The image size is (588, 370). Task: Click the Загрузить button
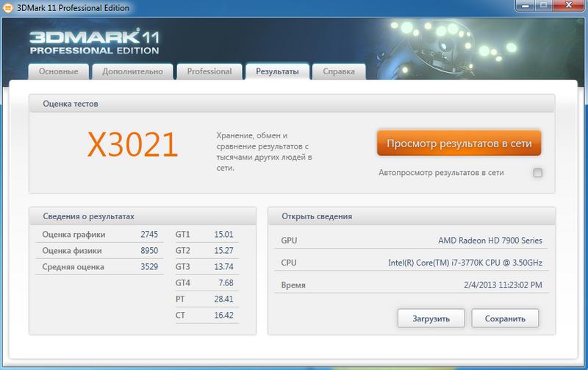[431, 319]
